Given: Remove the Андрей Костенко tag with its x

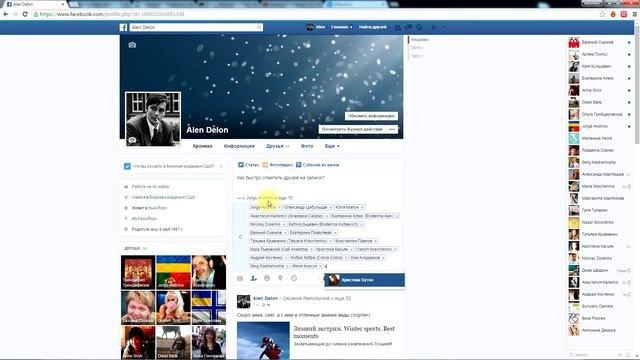Looking at the screenshot, I should click(286, 258).
